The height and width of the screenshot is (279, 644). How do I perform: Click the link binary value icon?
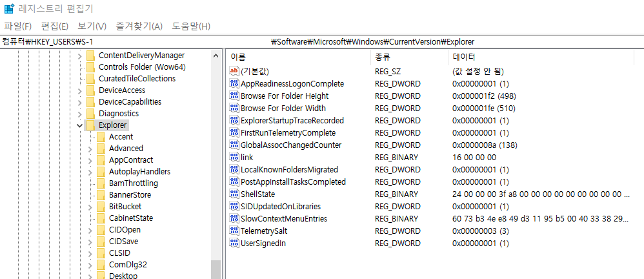234,157
